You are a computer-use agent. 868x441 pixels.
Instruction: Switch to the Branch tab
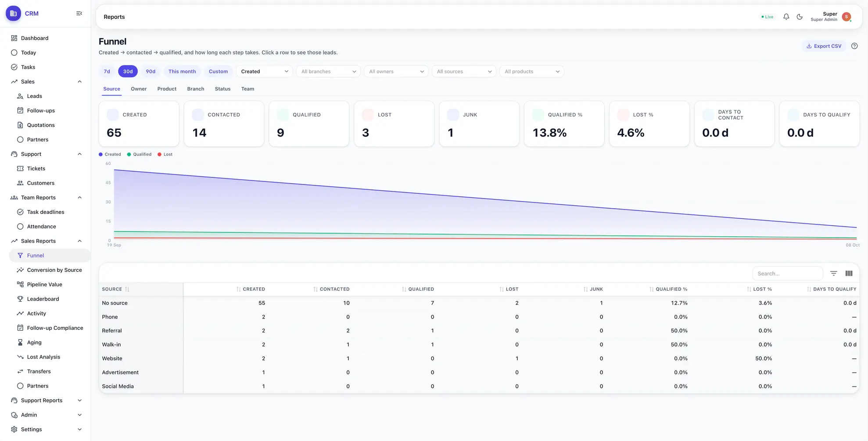pos(196,89)
